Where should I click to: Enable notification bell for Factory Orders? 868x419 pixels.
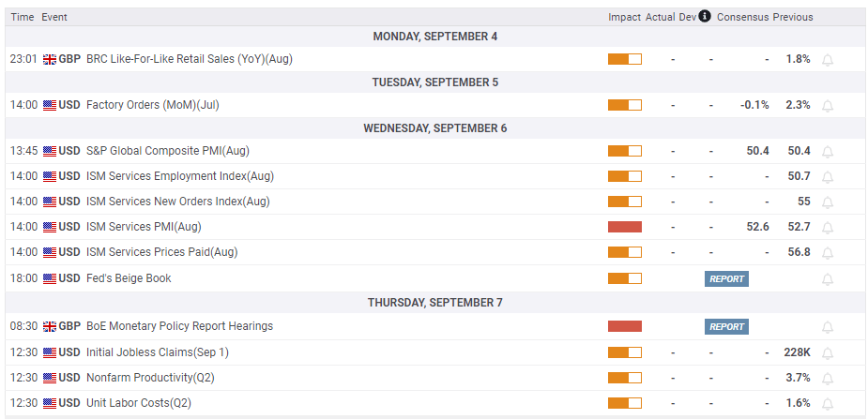[x=828, y=106]
